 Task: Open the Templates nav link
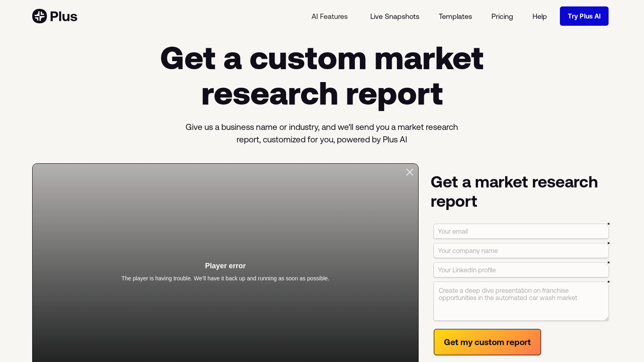455,16
